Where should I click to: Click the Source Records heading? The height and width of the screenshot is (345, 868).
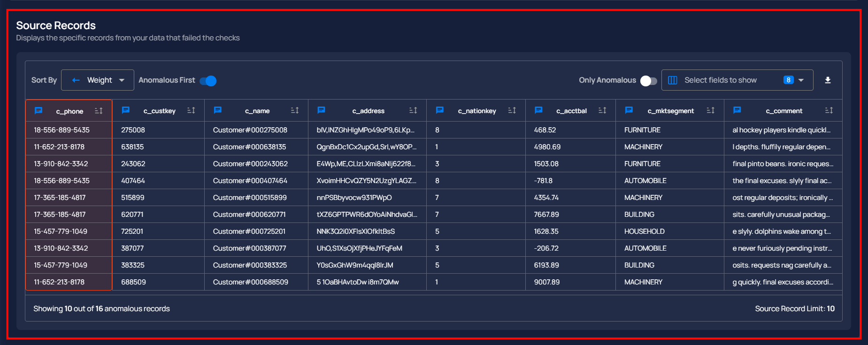coord(56,25)
